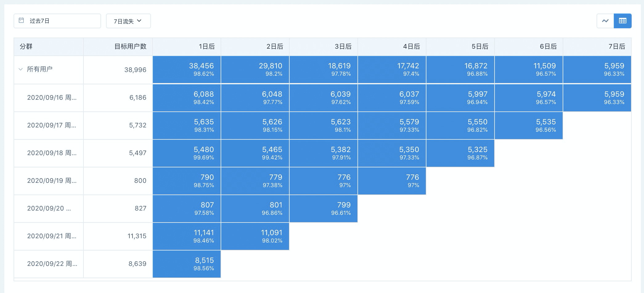The image size is (644, 293).
Task: Select the 2020/09/18 cohort row label
Action: (x=52, y=153)
